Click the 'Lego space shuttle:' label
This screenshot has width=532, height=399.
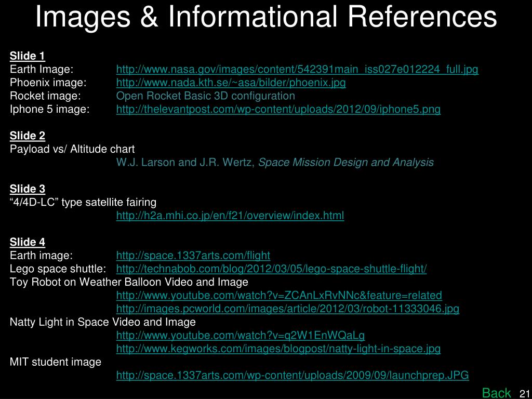point(58,269)
